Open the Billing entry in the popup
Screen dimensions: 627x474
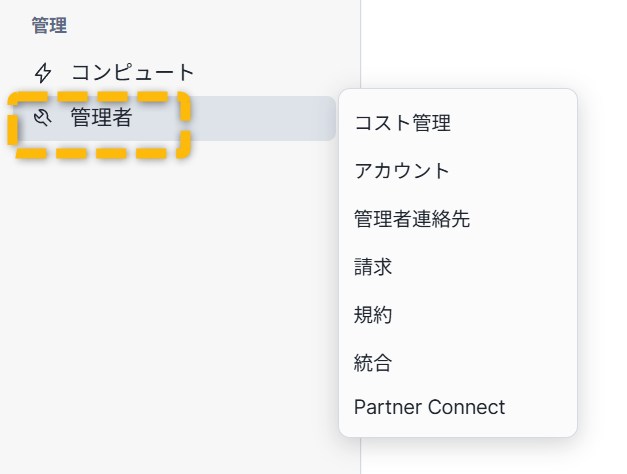tap(373, 267)
